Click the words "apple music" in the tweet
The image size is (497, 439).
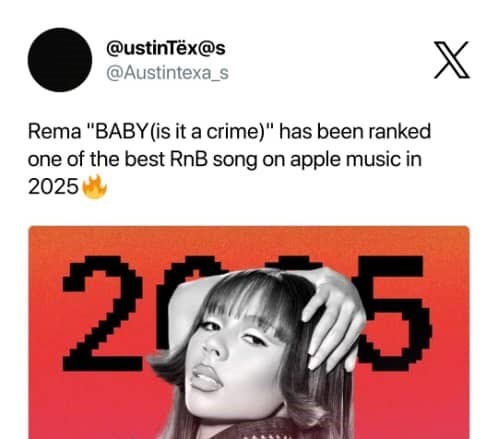345,160
